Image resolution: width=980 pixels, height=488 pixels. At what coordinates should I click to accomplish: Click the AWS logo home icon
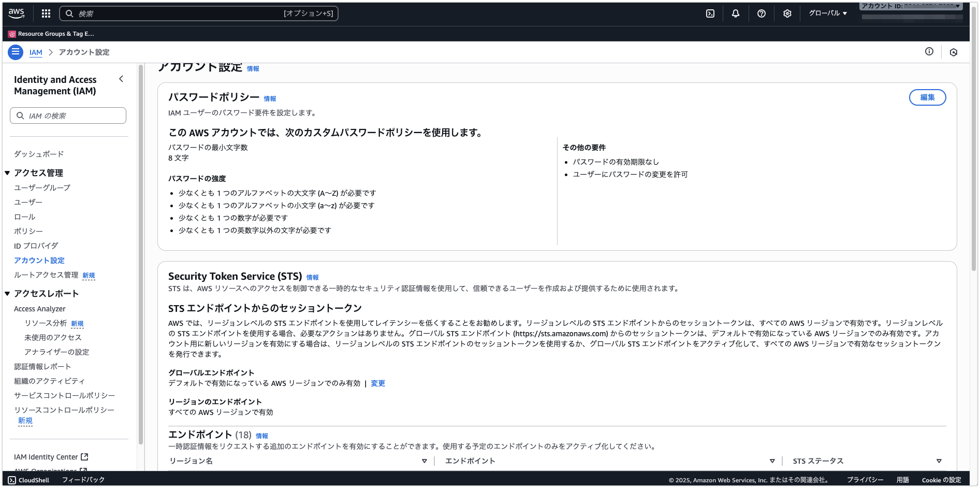(16, 13)
